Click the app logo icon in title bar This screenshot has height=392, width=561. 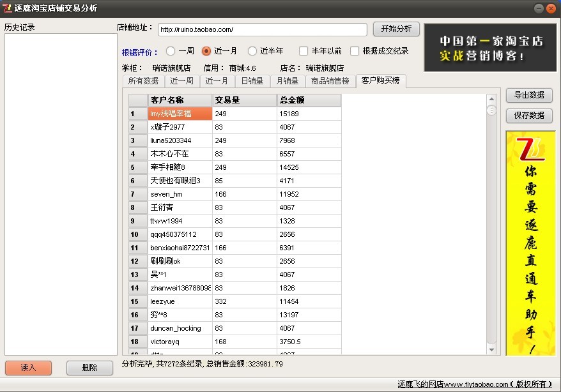7,8
